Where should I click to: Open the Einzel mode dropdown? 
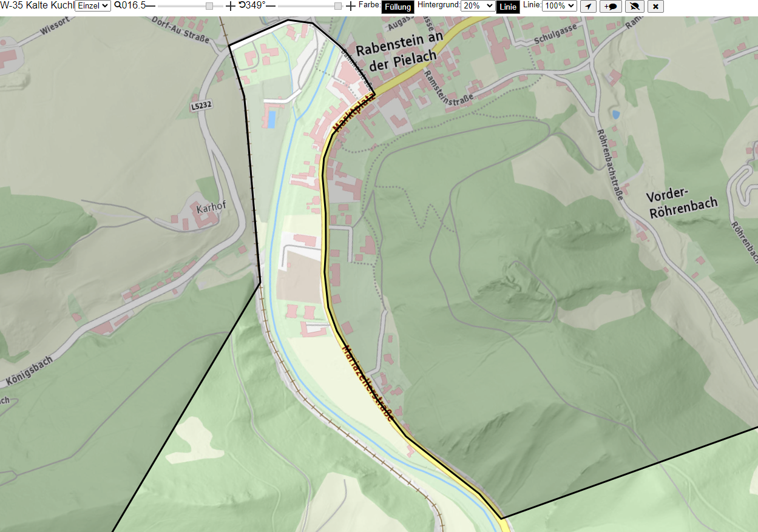93,6
